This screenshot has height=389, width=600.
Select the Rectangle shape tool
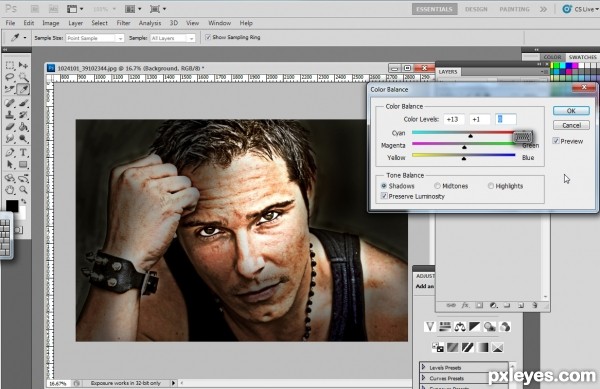[x=23, y=164]
